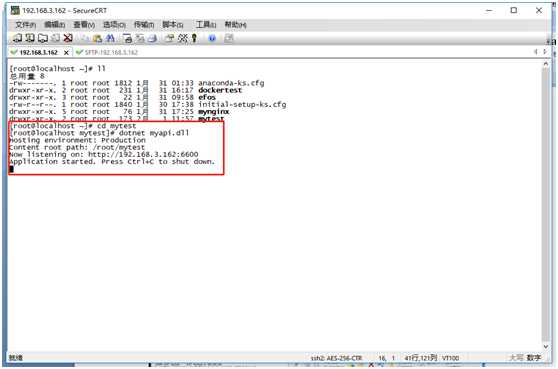Viewport: 558px width, 369px height.
Task: Click the dotnet myapi.dll command line
Action: [99, 133]
